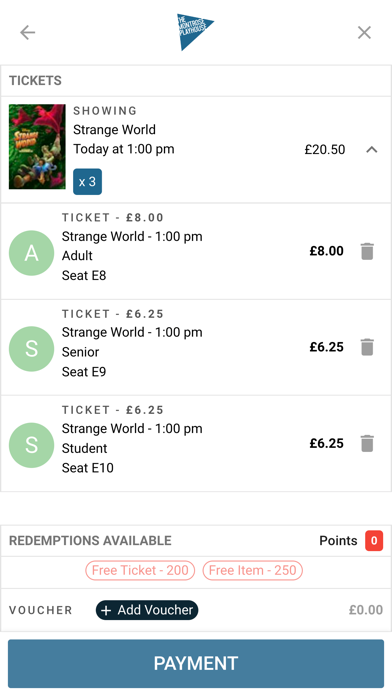Select the Adult ticket avatar circle

32,253
